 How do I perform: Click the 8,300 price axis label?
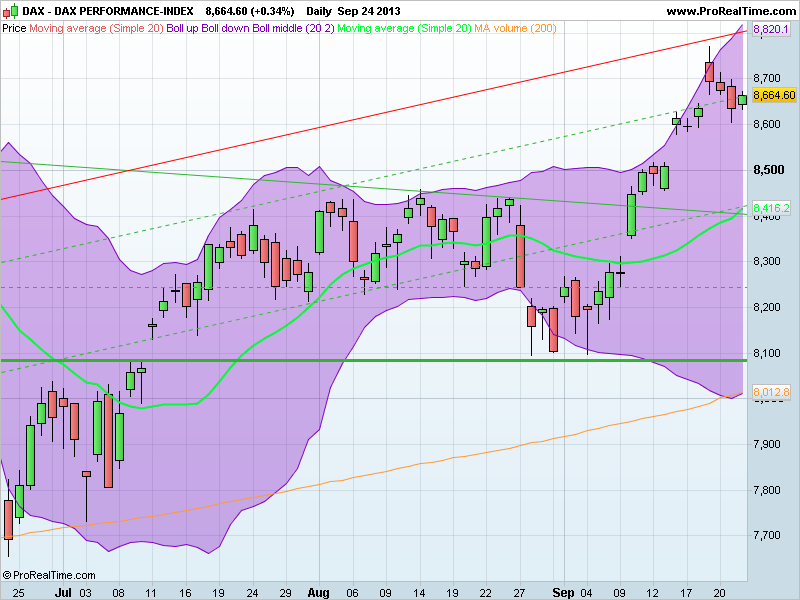[767, 261]
